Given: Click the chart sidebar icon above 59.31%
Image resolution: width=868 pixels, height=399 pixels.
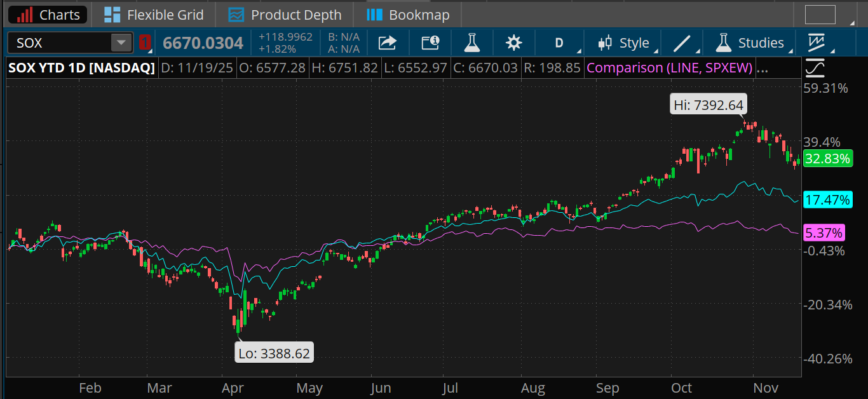Looking at the screenshot, I should pos(815,67).
